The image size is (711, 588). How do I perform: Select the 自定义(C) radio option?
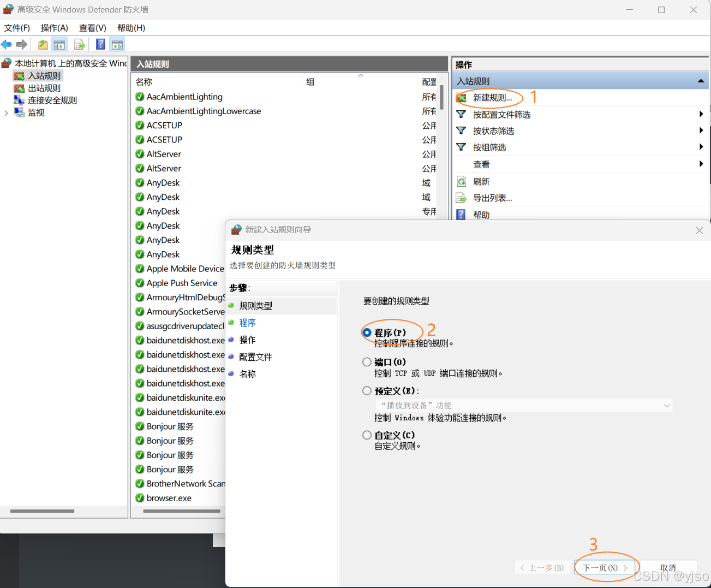[x=367, y=435]
